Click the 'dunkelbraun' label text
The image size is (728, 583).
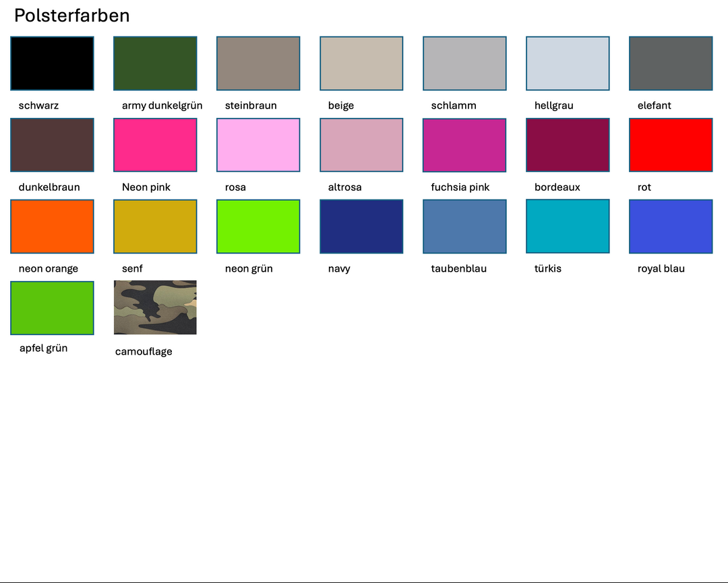pyautogui.click(x=49, y=187)
